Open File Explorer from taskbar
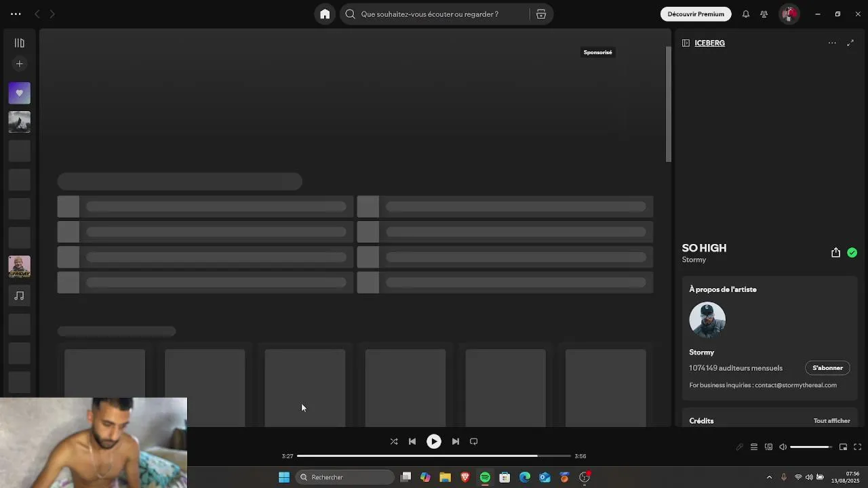 point(445,477)
